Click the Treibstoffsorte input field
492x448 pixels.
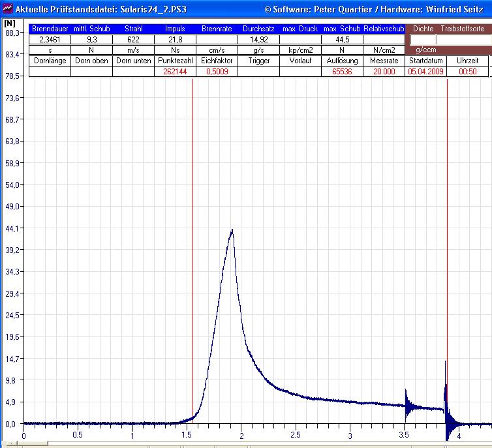point(463,40)
